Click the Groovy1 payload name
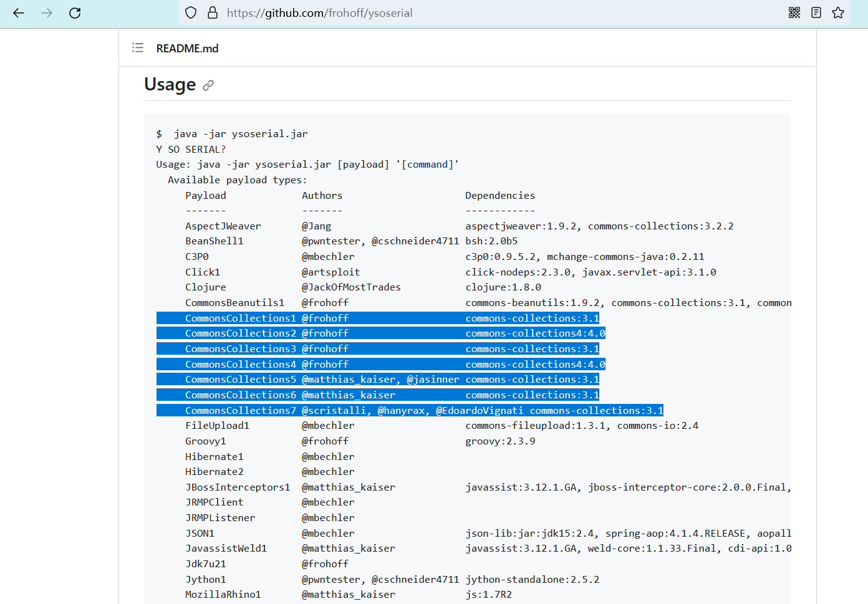This screenshot has height=604, width=868. coord(205,441)
